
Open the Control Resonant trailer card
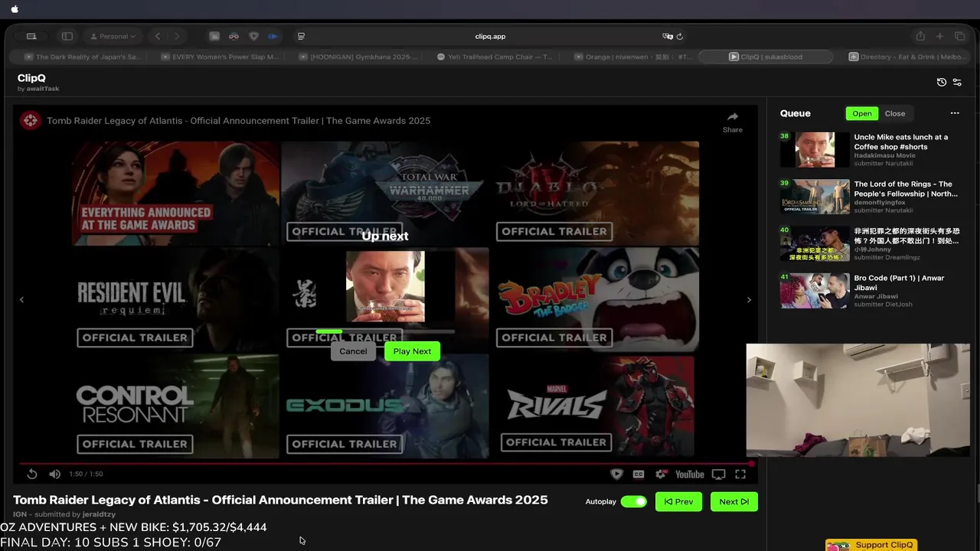tap(176, 406)
